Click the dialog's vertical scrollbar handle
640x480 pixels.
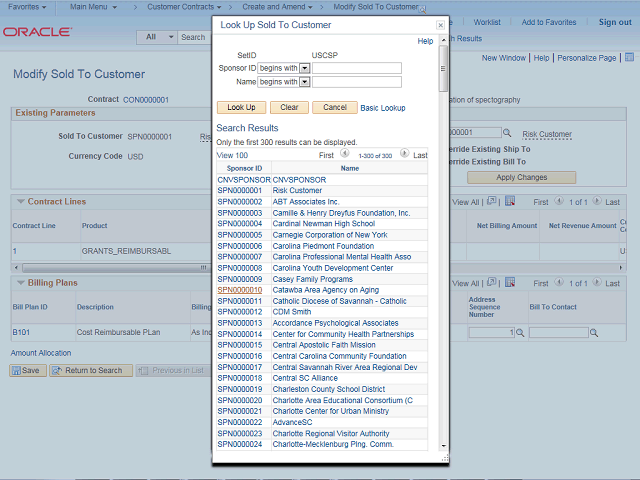click(x=444, y=70)
